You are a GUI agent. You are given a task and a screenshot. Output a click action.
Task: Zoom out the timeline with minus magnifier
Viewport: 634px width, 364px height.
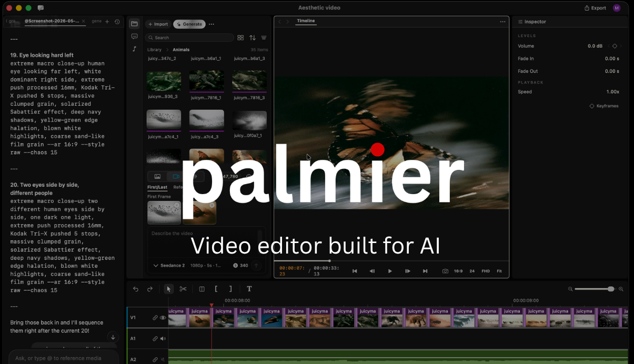(x=570, y=289)
